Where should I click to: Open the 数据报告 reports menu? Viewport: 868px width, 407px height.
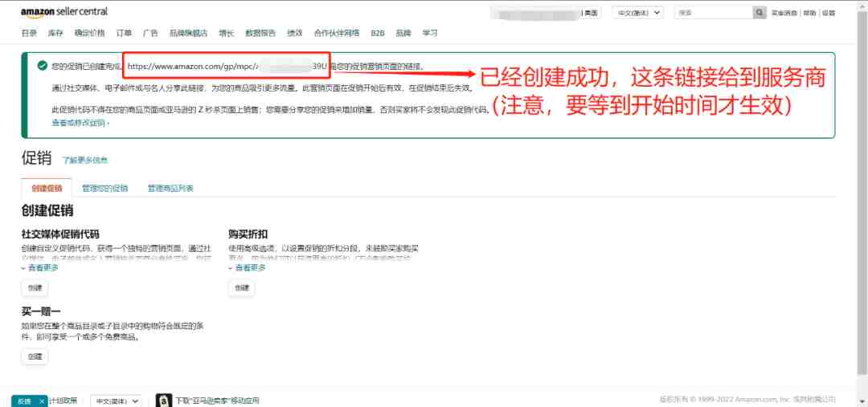[260, 33]
